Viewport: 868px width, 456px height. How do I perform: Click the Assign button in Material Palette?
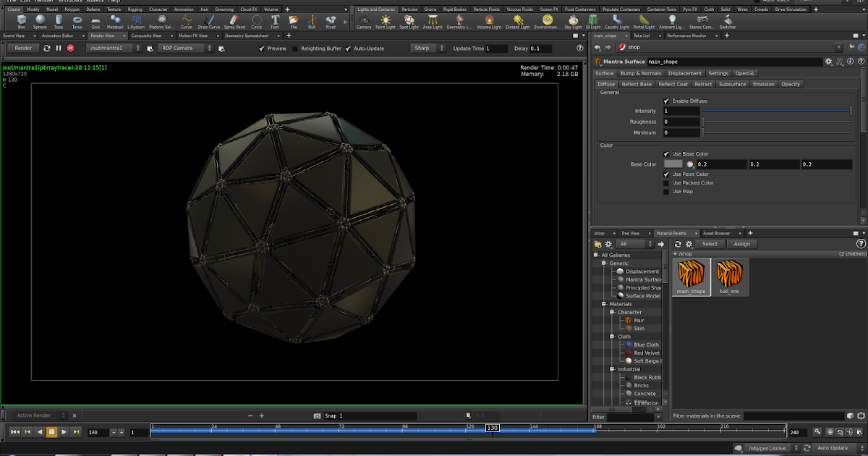pyautogui.click(x=742, y=244)
